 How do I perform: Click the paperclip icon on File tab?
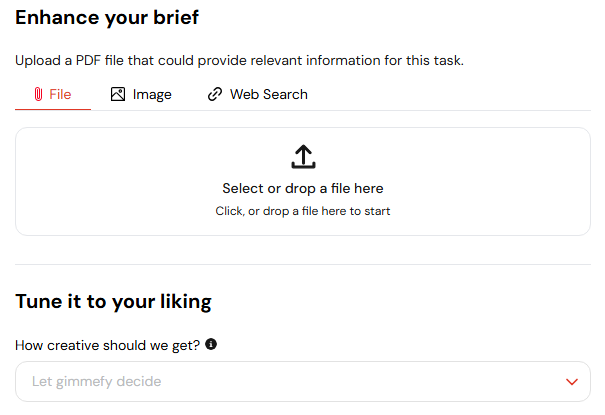pos(38,95)
